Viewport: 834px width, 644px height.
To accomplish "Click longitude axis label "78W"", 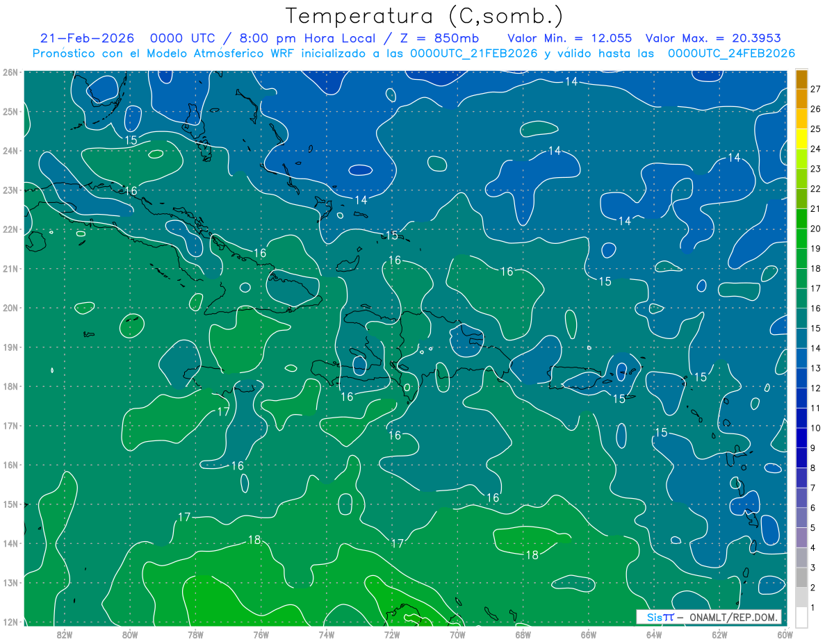I will 195,634.
